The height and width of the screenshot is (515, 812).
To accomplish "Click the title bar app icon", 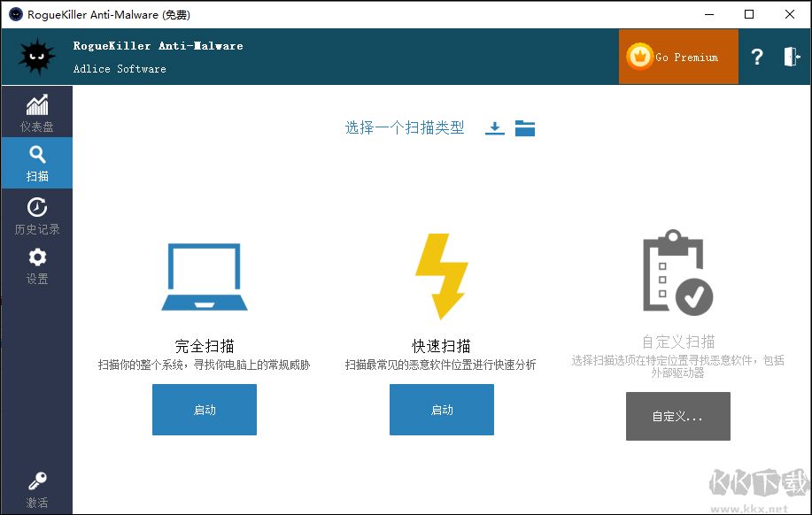I will [16, 14].
